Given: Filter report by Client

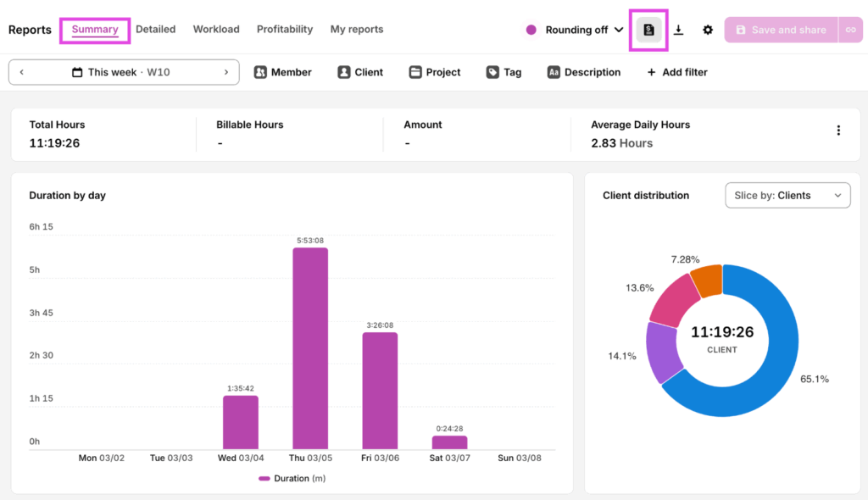Looking at the screenshot, I should (x=359, y=72).
